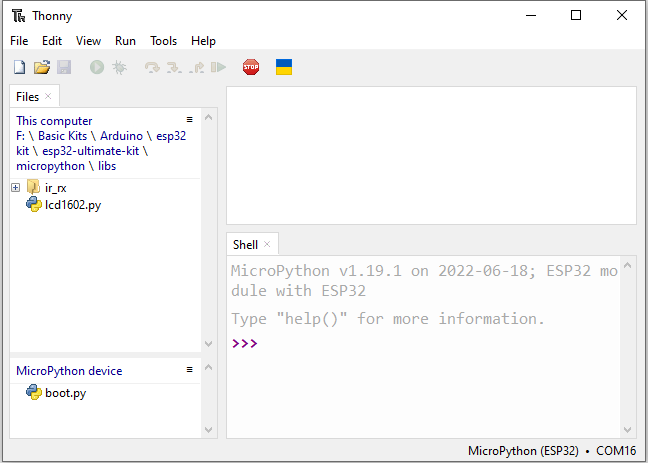Navigate to 'esp32-ultimate-kit' path segment
648x463 pixels.
tap(91, 151)
